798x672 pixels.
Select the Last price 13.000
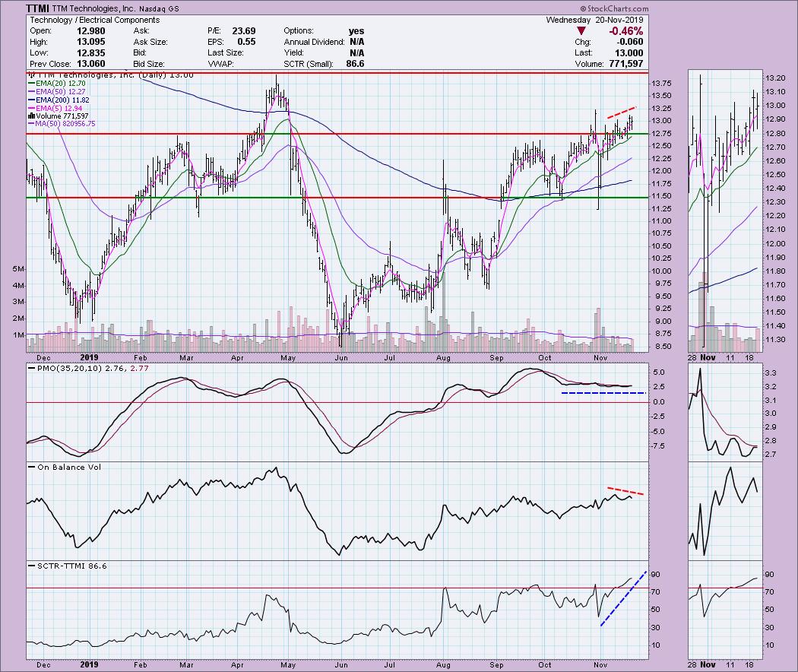[629, 53]
